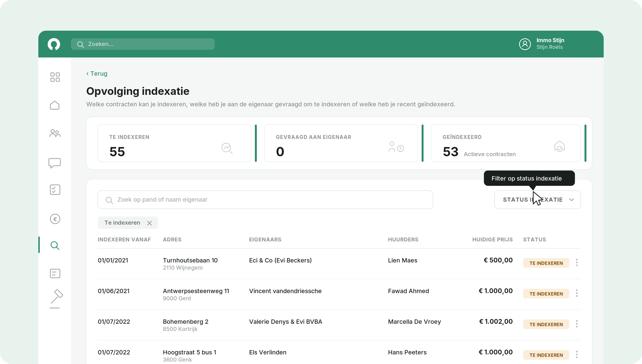This screenshot has width=642, height=364.
Task: Open more options for Hoogstraat 5 bus 1 row
Action: 577,354
